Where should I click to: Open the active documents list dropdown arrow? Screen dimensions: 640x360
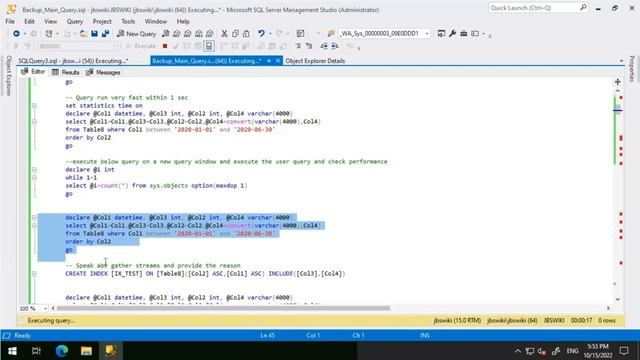click(x=621, y=61)
